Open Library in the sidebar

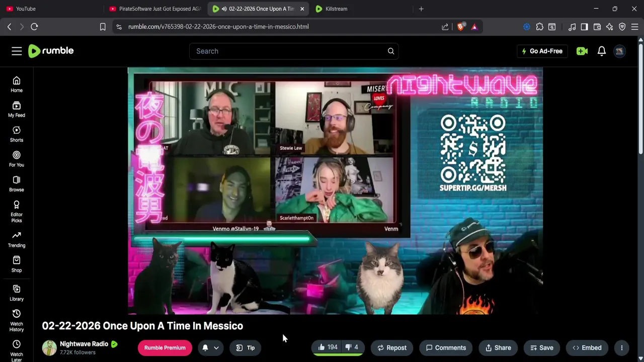point(17,293)
